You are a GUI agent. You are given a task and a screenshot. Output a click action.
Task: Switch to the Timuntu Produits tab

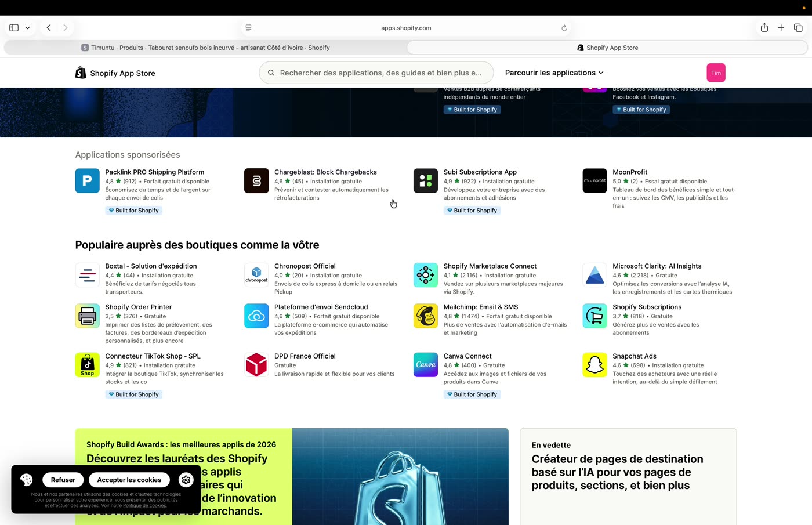tap(205, 48)
